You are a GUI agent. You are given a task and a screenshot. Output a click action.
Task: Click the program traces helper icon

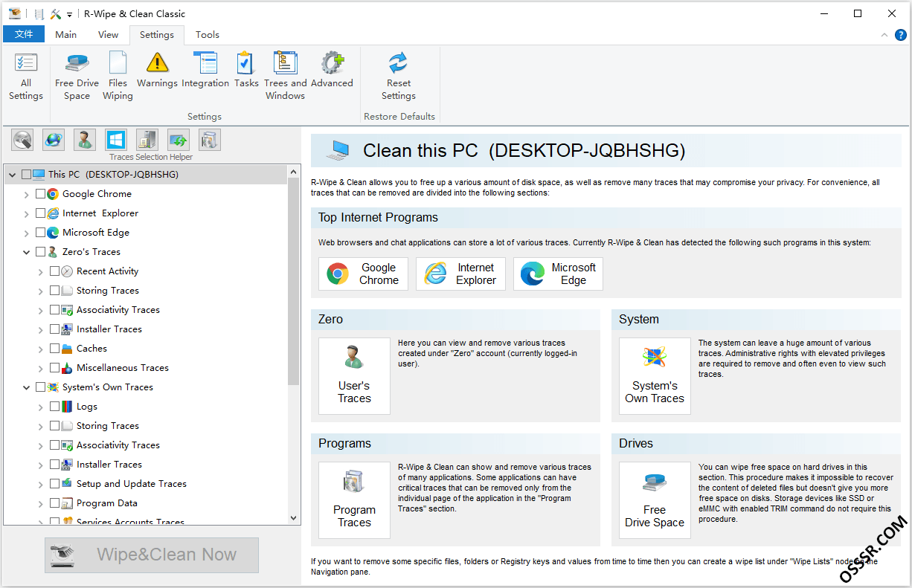[x=210, y=140]
